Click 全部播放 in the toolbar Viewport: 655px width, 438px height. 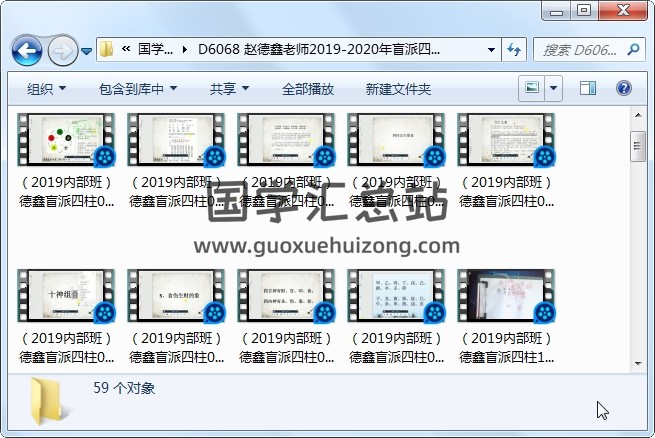pyautogui.click(x=308, y=89)
